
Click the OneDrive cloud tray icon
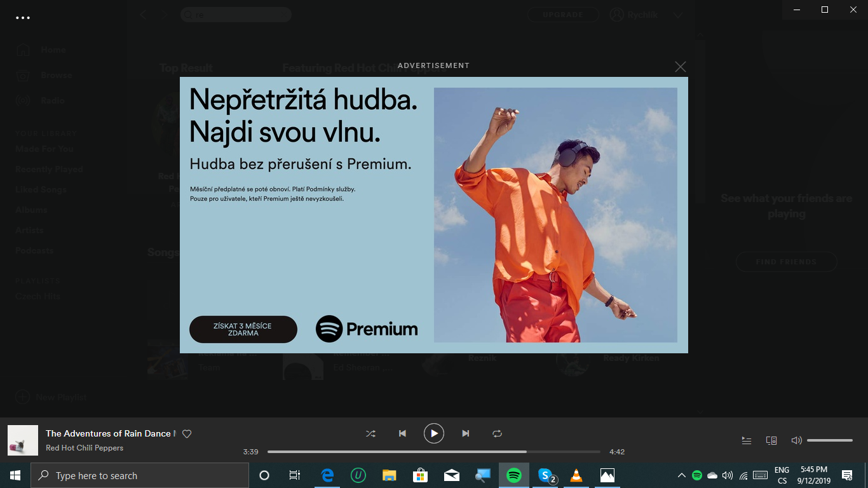[x=712, y=475]
